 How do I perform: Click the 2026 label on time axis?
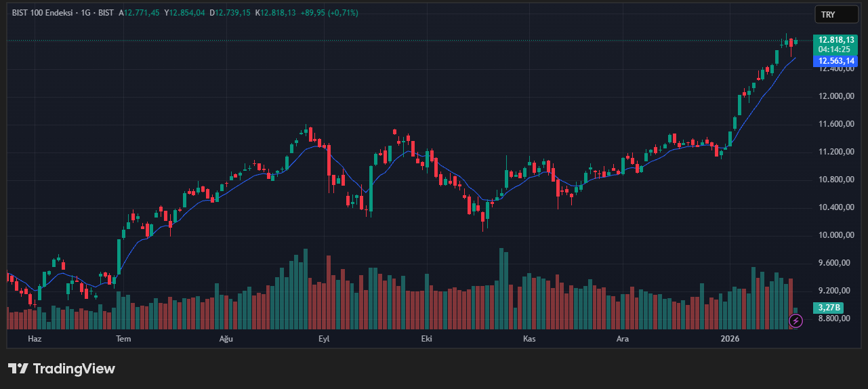[x=730, y=338]
